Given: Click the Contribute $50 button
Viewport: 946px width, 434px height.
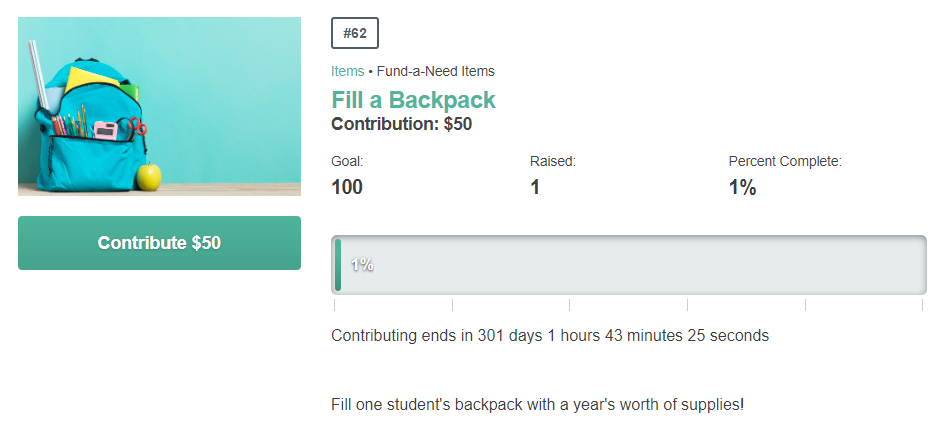Looking at the screenshot, I should point(159,243).
